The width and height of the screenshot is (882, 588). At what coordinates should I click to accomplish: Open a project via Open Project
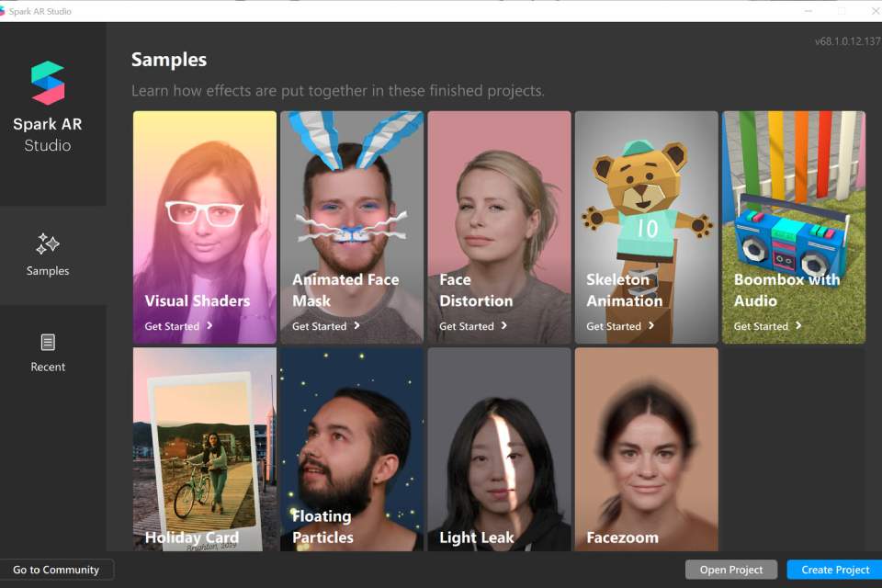pos(730,570)
